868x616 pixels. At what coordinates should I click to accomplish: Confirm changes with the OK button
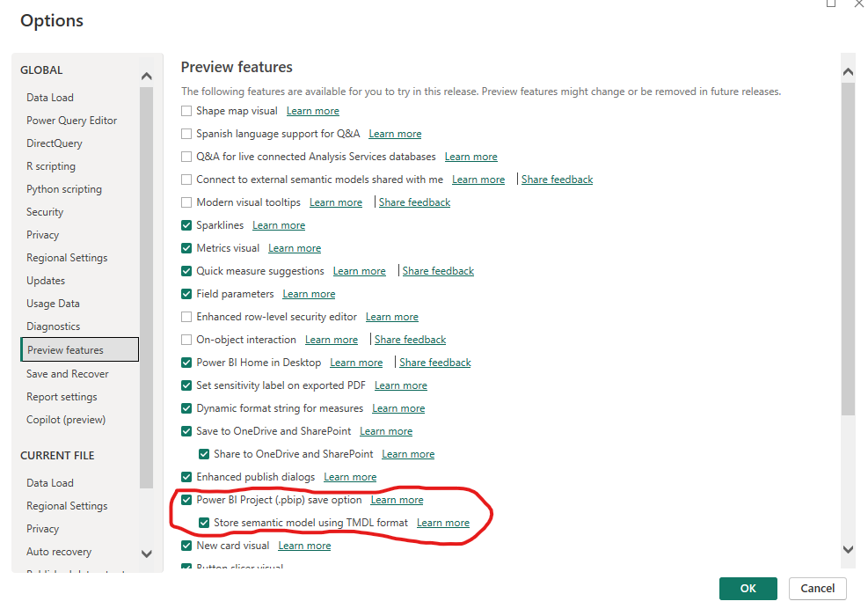pyautogui.click(x=748, y=589)
